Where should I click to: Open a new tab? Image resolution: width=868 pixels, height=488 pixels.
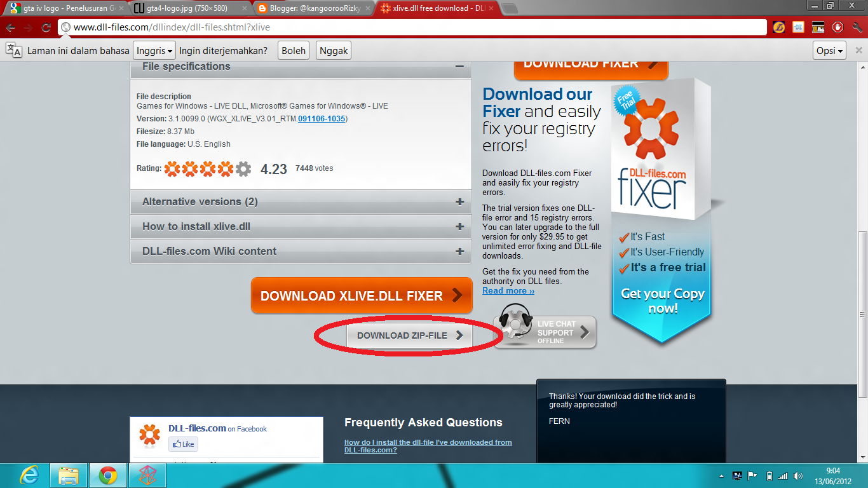click(510, 8)
